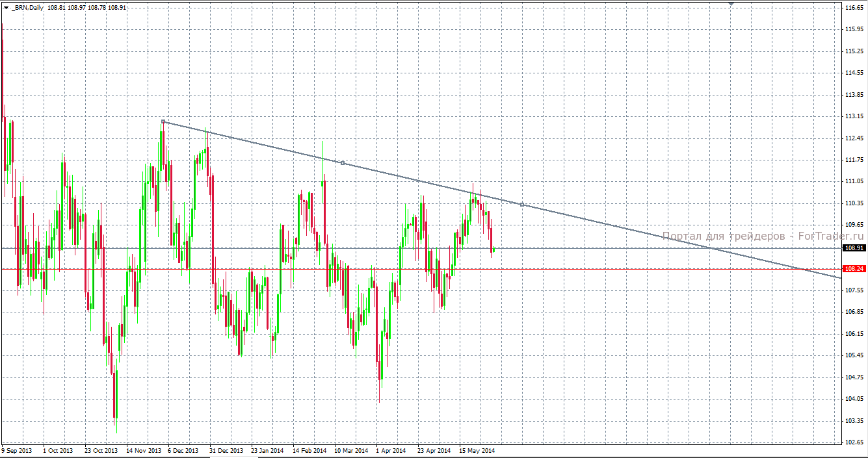Click the 115.95 price axis label

click(854, 30)
